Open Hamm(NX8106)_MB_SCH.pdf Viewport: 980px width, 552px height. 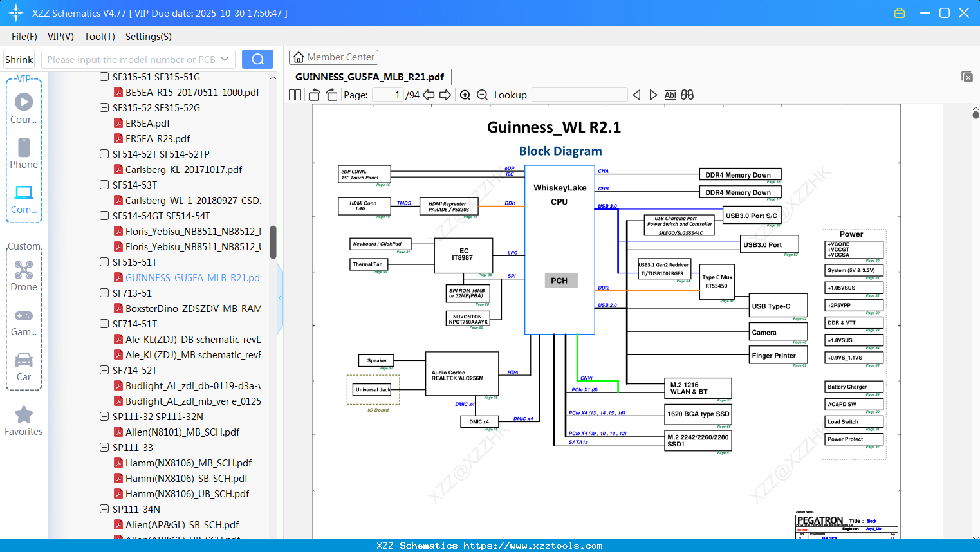tap(189, 463)
